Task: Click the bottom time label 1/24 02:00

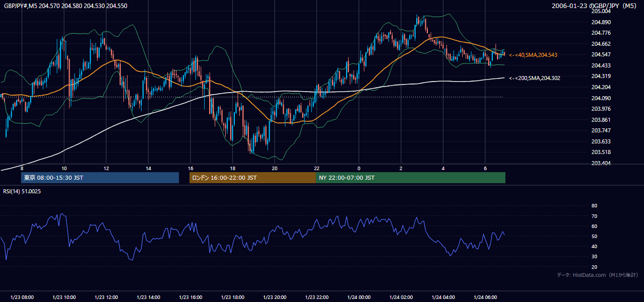Action: point(401,297)
